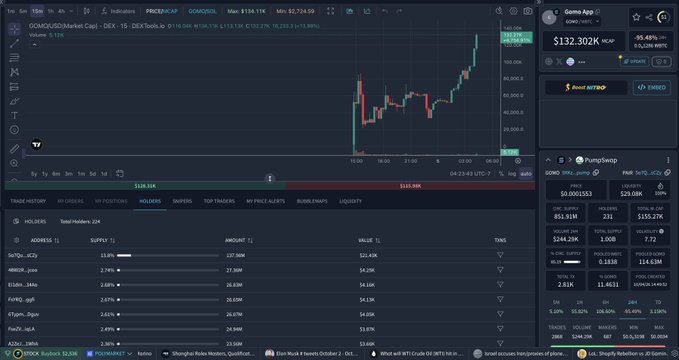Set chart range to 5d

pyautogui.click(x=93, y=174)
